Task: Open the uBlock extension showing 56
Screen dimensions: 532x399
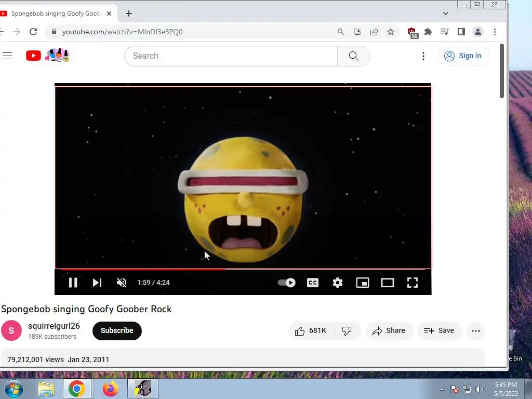Action: 412,33
